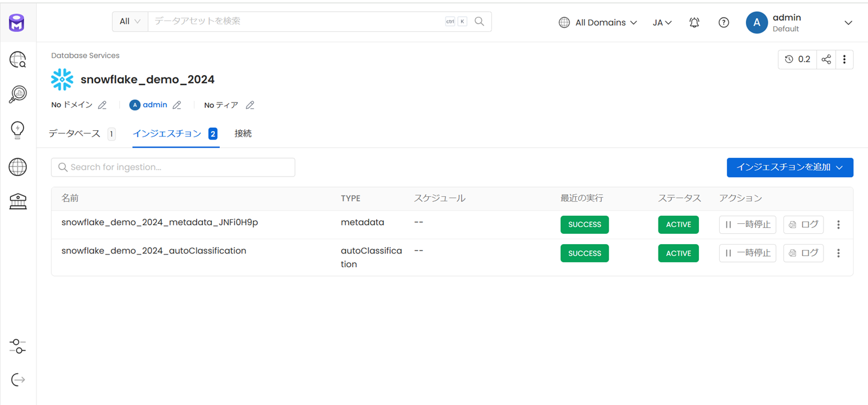The image size is (868, 405).
Task: Click the Logout arrow sidebar icon
Action: click(18, 380)
